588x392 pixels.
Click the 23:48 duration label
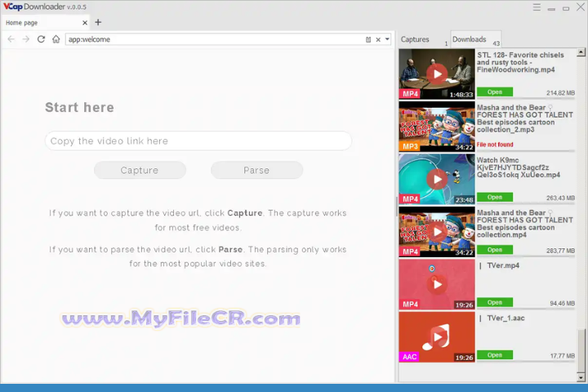point(464,200)
